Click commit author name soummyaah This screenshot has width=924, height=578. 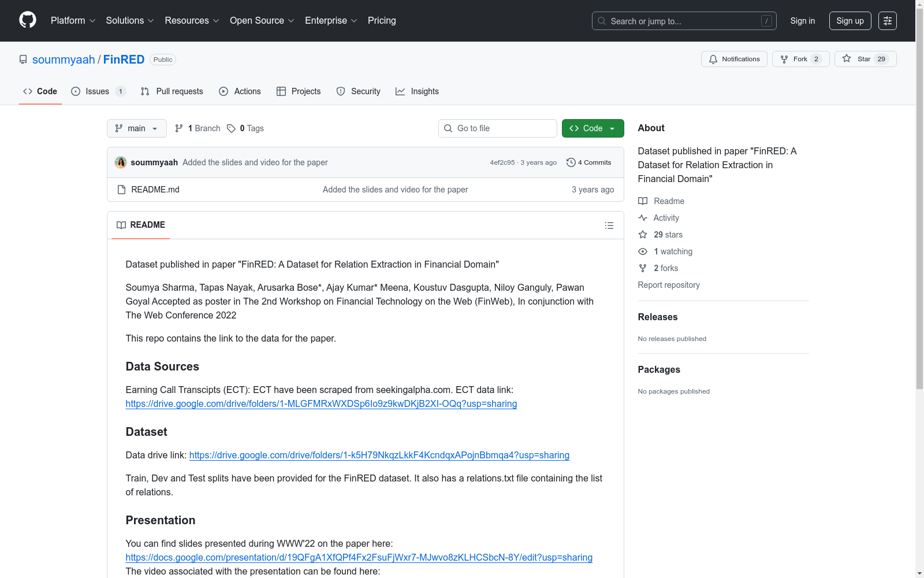click(154, 162)
